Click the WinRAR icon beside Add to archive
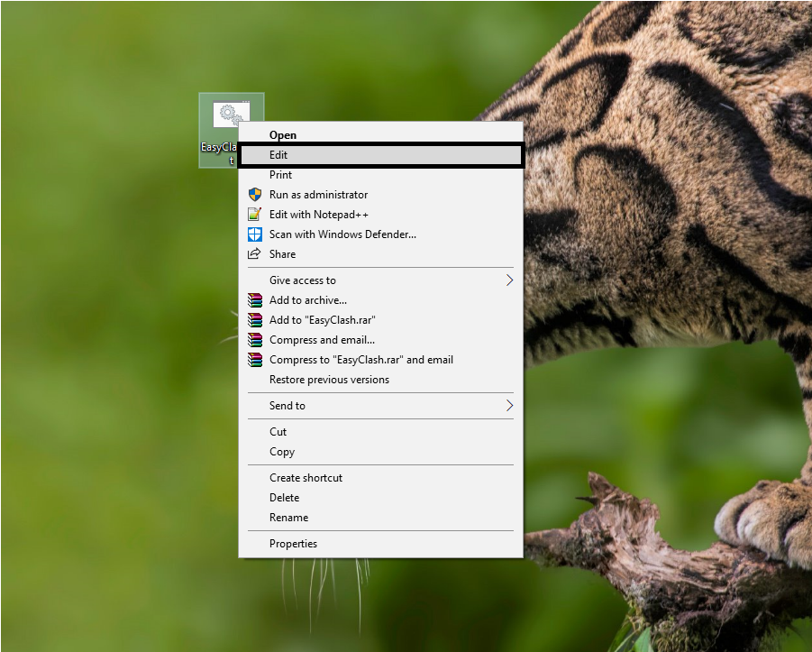Screen dimensions: 812x652 (255, 299)
